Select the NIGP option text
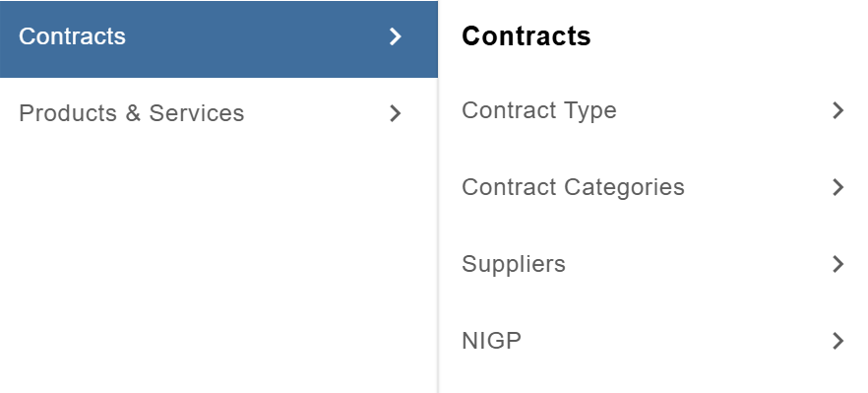The height and width of the screenshot is (393, 868). point(492,341)
